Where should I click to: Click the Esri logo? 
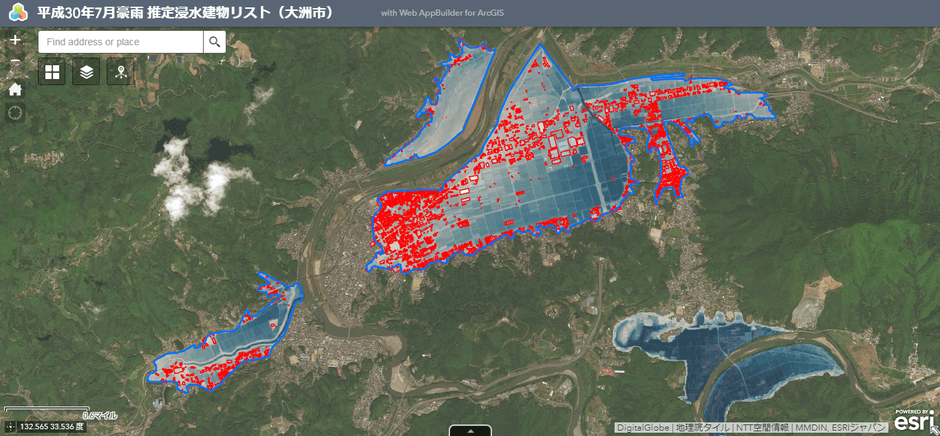914,421
